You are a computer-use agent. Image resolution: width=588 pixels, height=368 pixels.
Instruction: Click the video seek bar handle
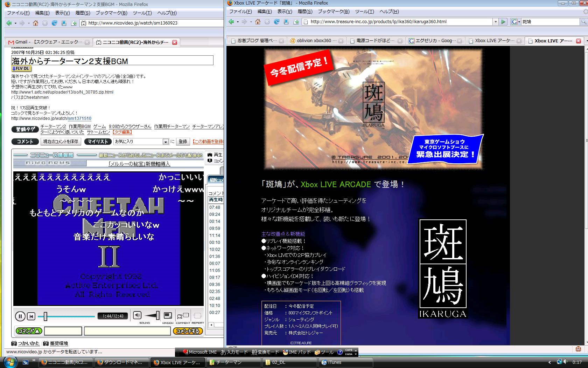coord(45,316)
